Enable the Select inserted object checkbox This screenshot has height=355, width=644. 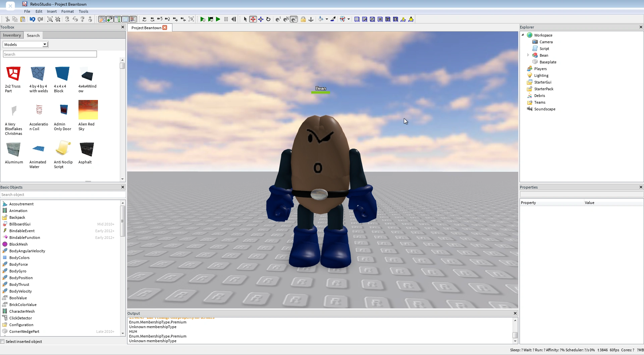tap(3, 341)
